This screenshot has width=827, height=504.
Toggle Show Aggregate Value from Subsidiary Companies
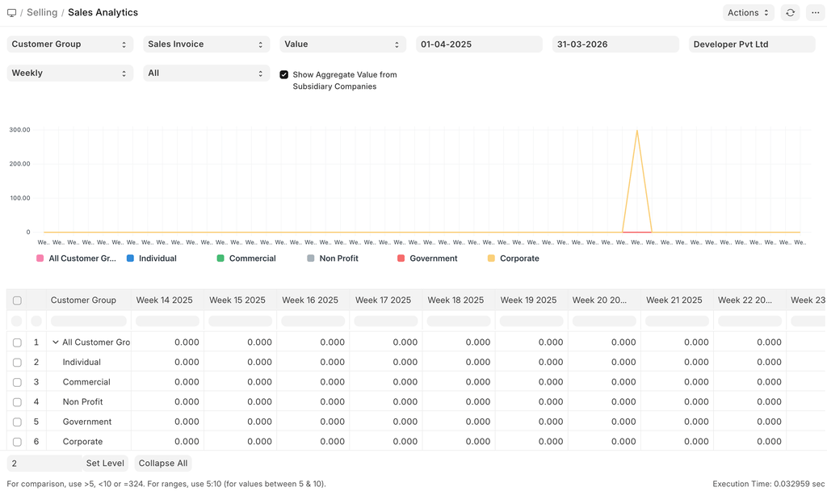pos(284,74)
